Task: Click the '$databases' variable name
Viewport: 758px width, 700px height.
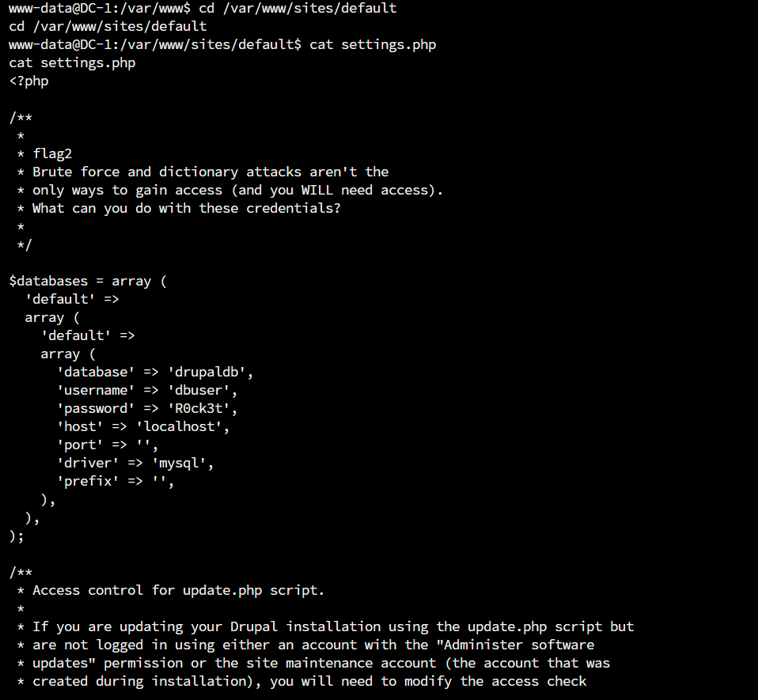Action: 48,281
